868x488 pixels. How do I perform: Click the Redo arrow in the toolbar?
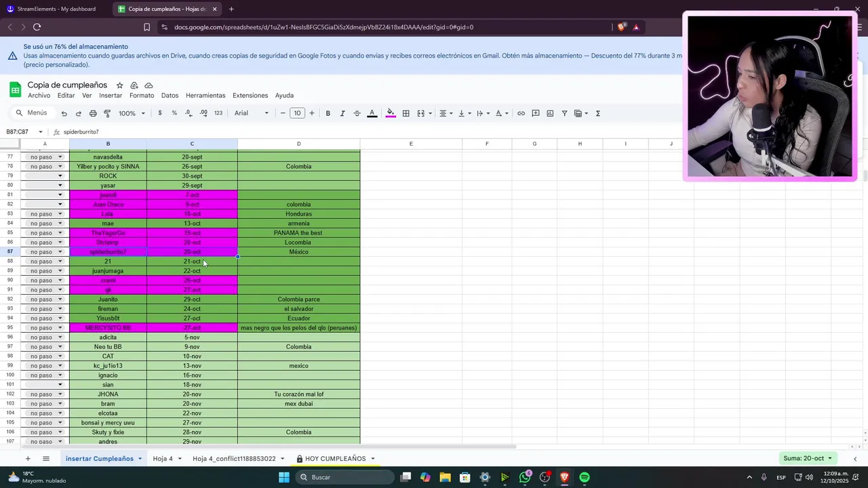78,113
